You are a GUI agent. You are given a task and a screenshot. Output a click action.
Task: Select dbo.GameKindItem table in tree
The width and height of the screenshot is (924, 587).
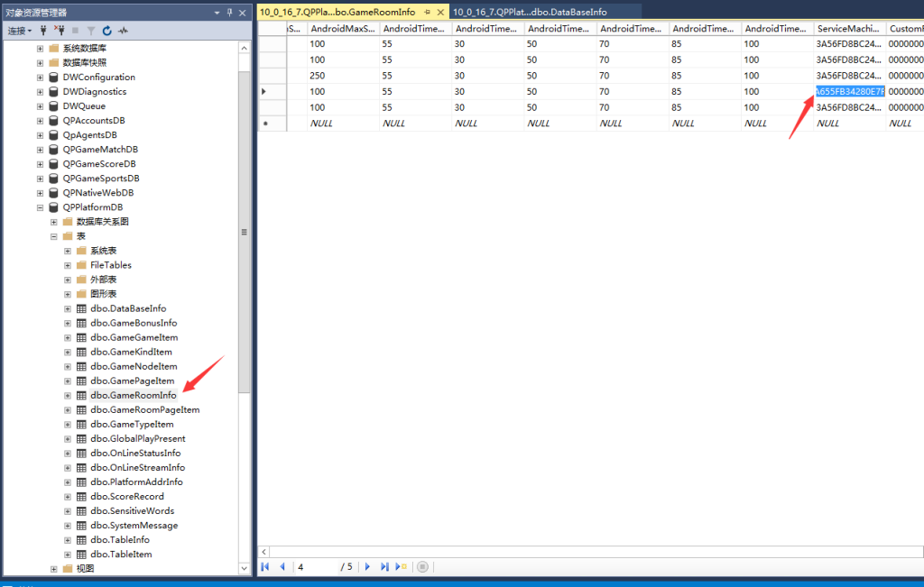click(x=131, y=352)
